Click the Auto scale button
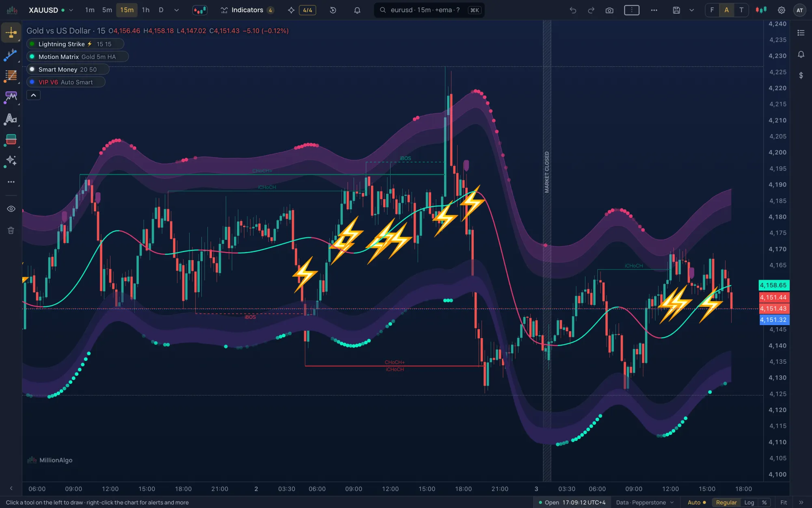 [696, 502]
